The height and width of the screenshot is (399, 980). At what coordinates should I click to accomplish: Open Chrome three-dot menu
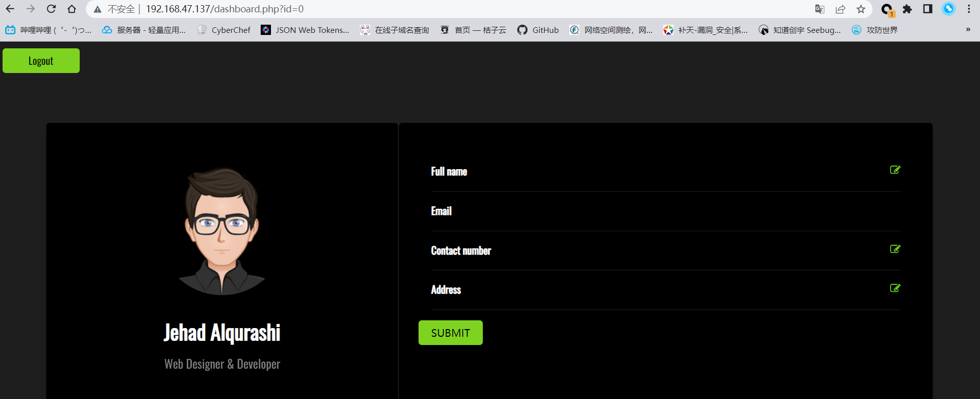969,9
